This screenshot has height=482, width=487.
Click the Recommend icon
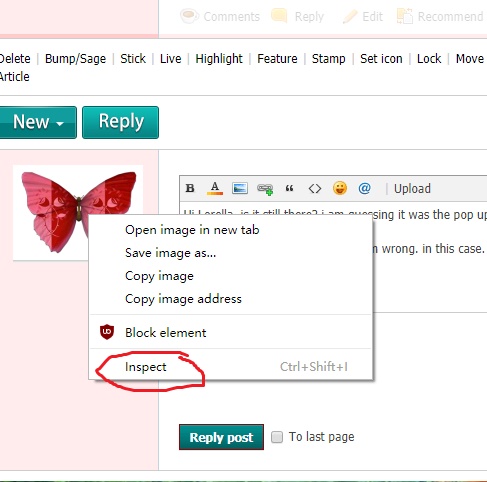click(x=404, y=16)
